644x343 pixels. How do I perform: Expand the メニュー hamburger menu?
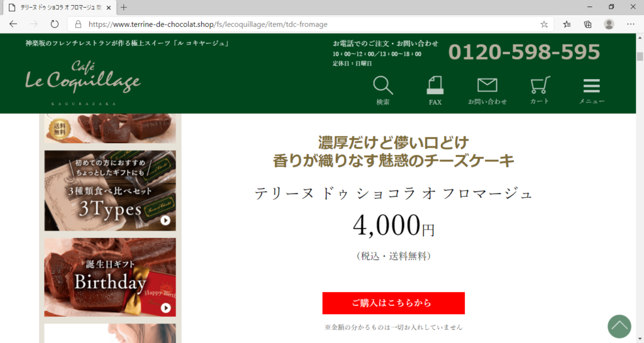tap(591, 90)
